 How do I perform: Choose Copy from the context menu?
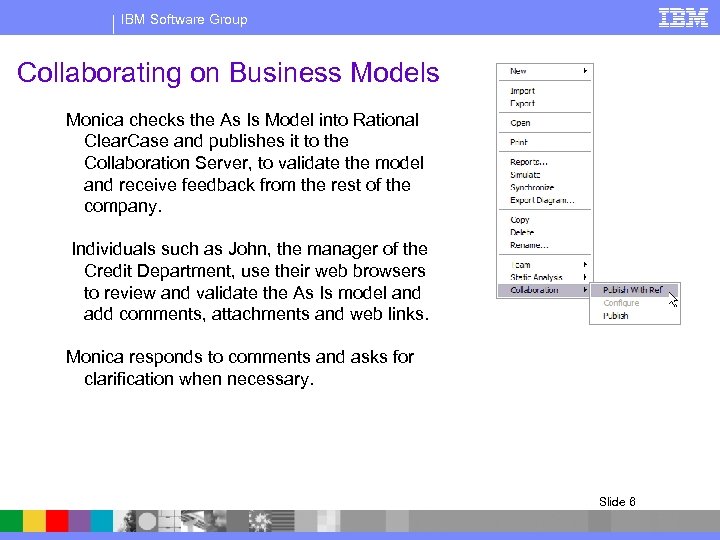pos(545,219)
